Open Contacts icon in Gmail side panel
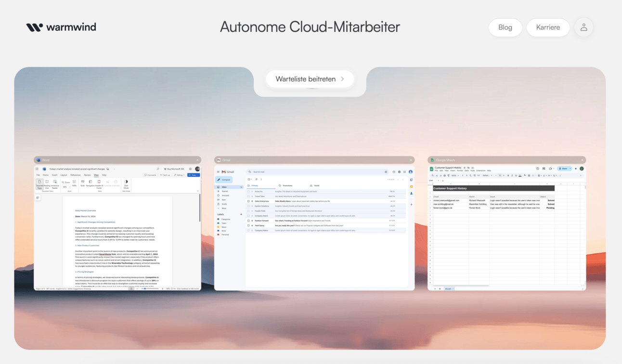The image size is (622, 364). point(411,193)
